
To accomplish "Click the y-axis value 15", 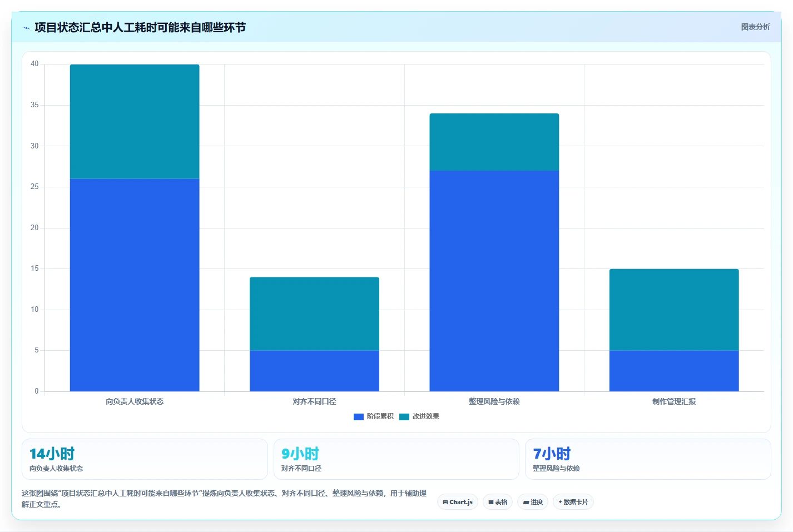I will click(34, 269).
